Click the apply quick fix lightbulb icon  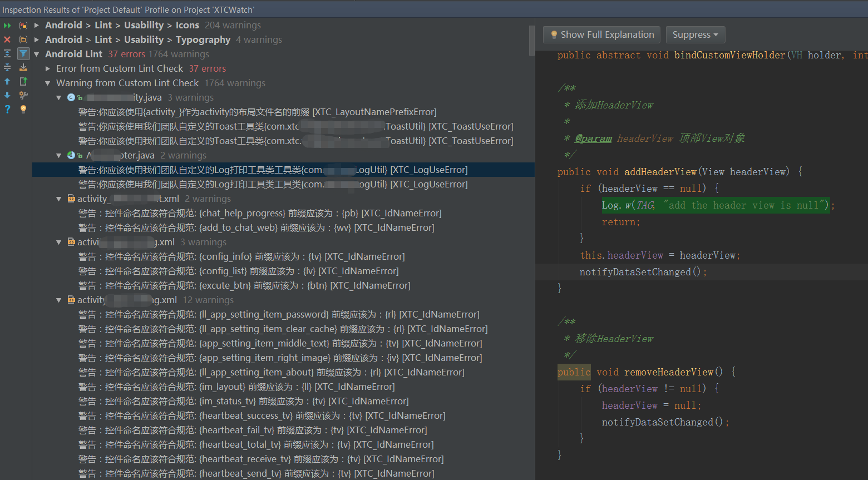tap(23, 109)
